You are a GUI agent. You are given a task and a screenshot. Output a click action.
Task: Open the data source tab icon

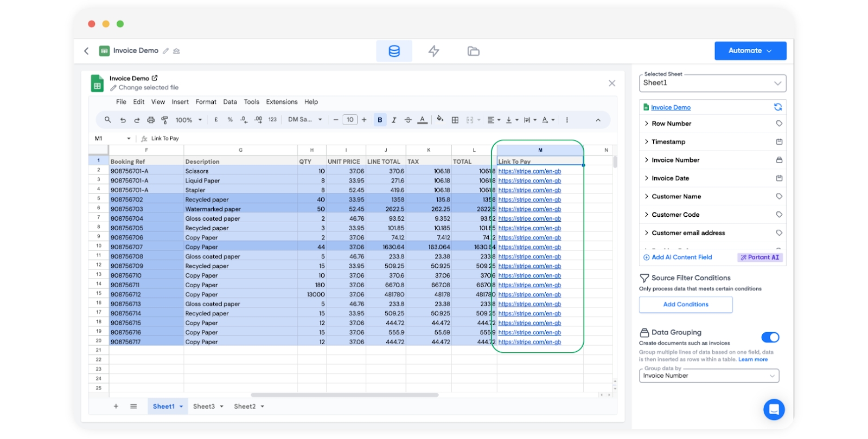pyautogui.click(x=394, y=51)
